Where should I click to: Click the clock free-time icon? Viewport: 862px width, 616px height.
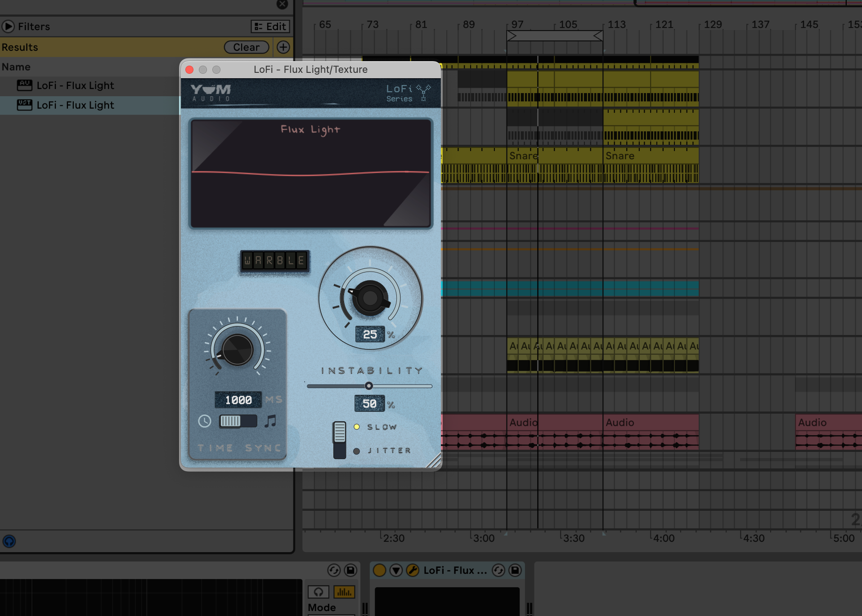[205, 421]
